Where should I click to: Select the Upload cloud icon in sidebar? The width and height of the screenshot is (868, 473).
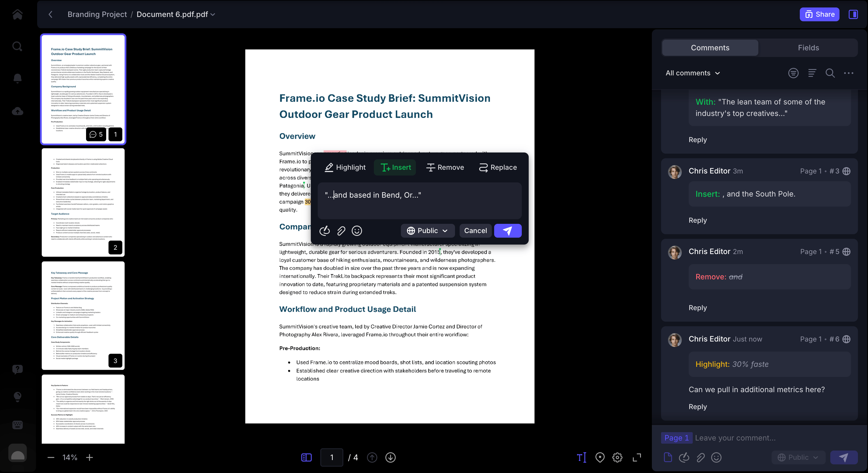[17, 111]
